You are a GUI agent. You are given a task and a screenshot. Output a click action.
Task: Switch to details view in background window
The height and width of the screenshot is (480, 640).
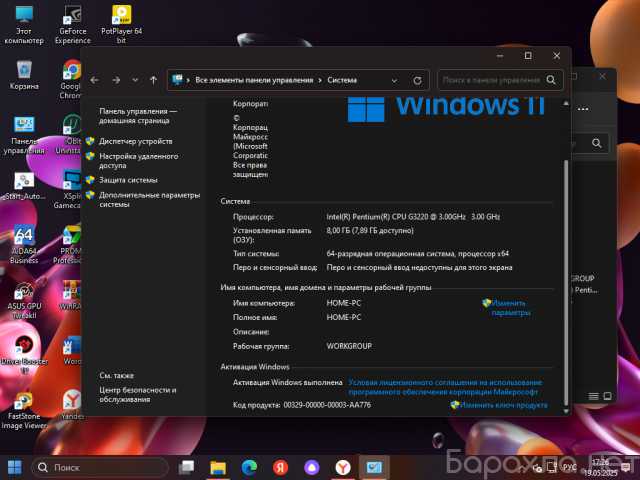(x=593, y=396)
